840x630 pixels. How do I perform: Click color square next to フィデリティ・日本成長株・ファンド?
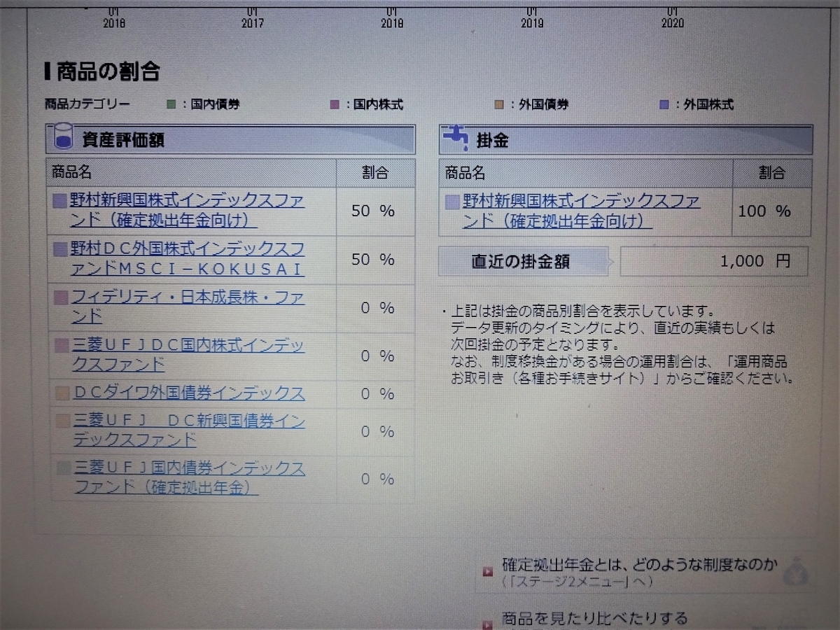coord(61,297)
